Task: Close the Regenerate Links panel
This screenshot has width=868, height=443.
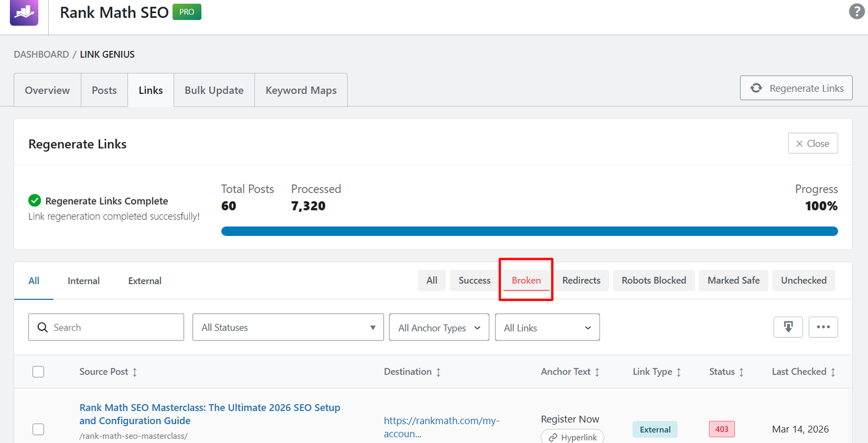Action: click(813, 144)
